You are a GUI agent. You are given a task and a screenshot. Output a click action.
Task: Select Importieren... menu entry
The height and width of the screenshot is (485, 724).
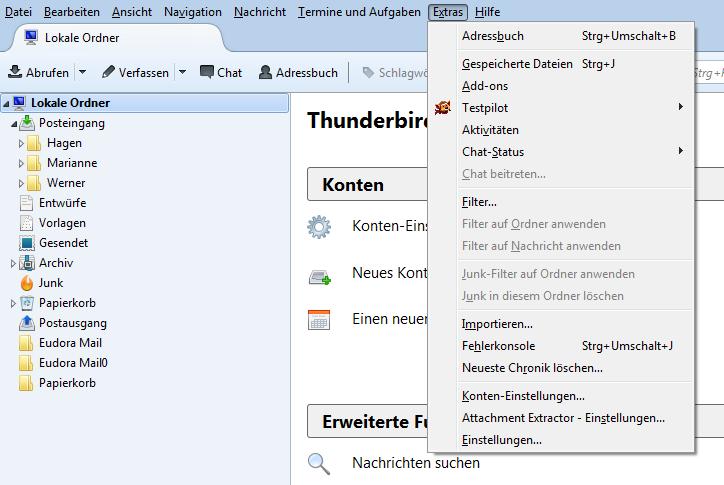pos(561,324)
